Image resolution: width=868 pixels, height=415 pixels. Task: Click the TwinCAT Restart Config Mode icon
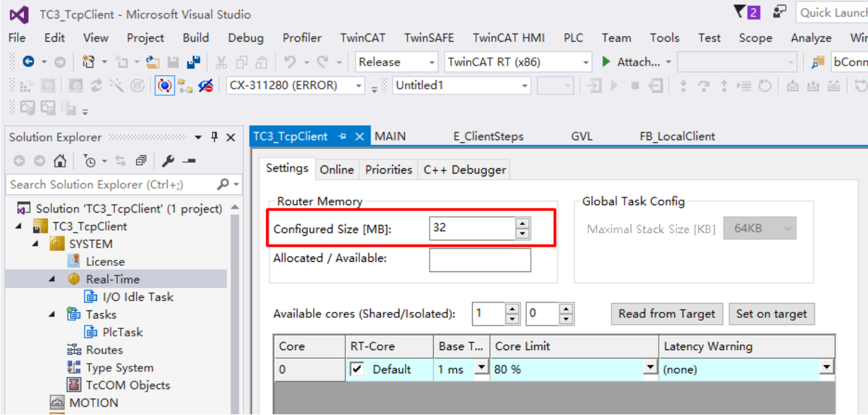pyautogui.click(x=165, y=85)
